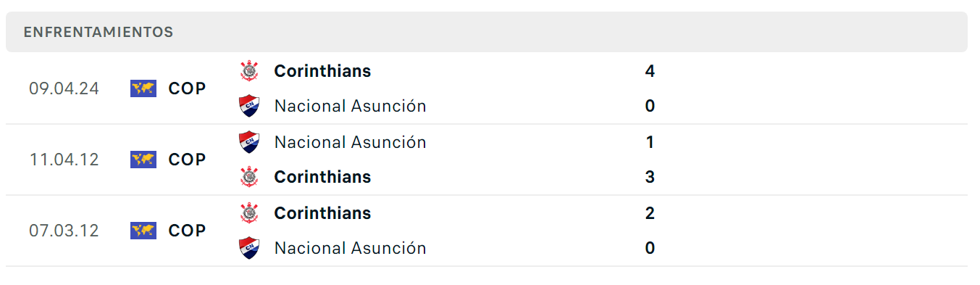Click world map flag icon for 11.04.12
The image size is (980, 285).
click(143, 160)
